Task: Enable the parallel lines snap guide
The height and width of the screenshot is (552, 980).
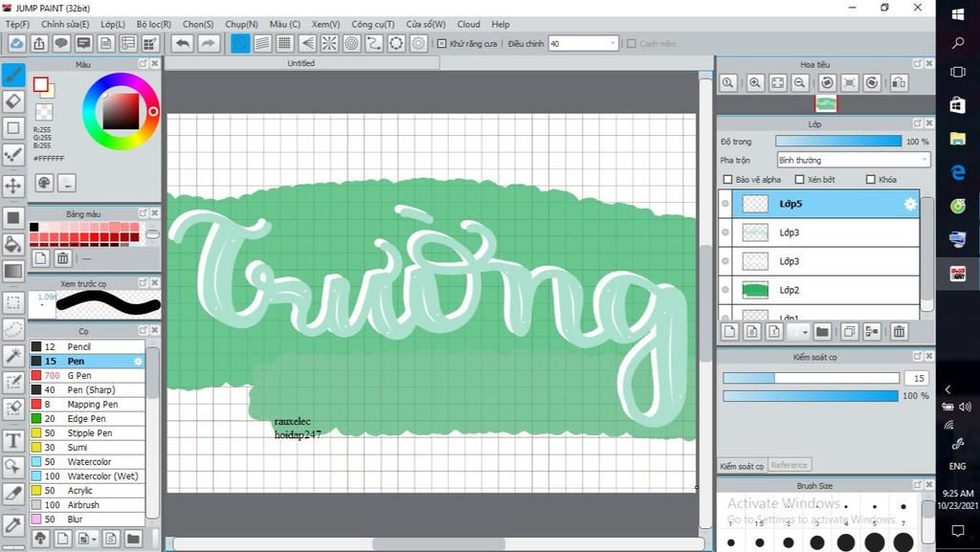Action: [262, 44]
